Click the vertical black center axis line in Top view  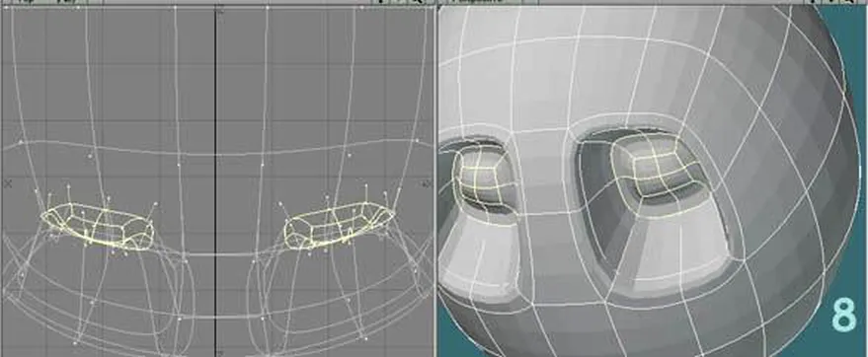point(215,181)
